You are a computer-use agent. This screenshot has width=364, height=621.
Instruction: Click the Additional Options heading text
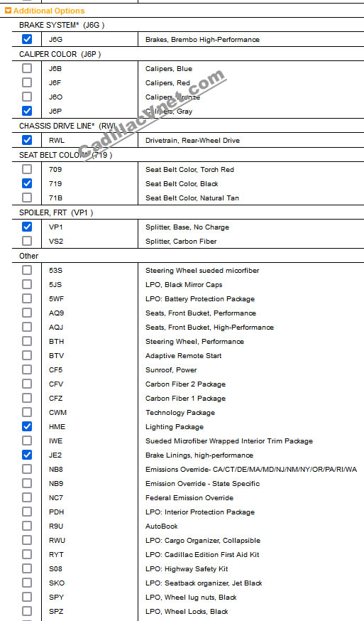pyautogui.click(x=49, y=11)
